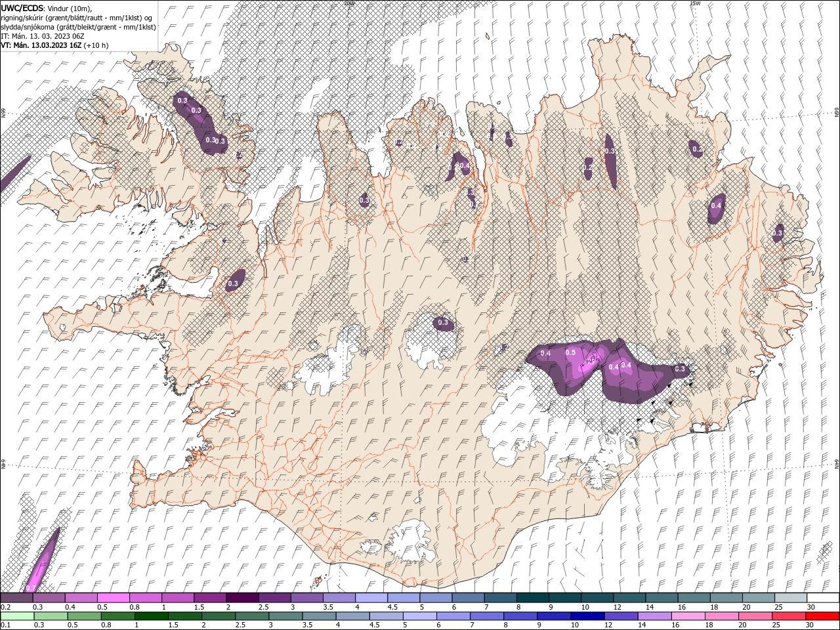Click the 7 blue swatch in bottom legend row
This screenshot has height=630, width=840.
coord(487,616)
